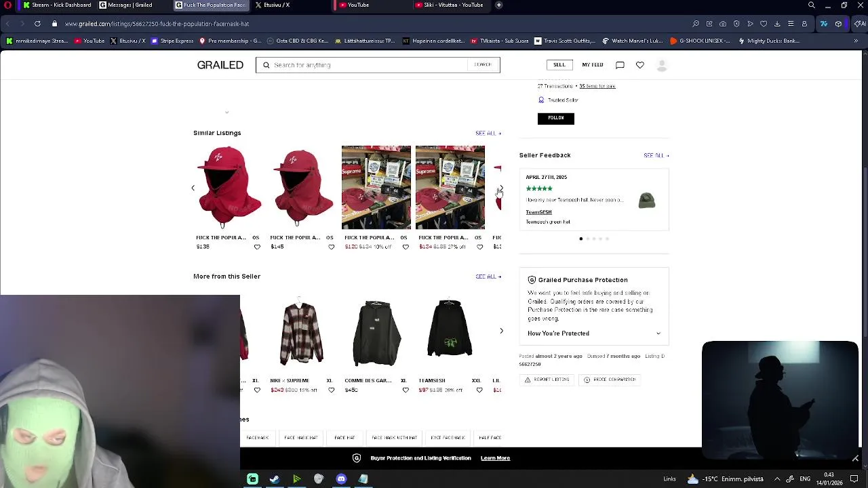Open PRICE COMPARISON
Image resolution: width=868 pixels, height=488 pixels.
click(x=609, y=380)
